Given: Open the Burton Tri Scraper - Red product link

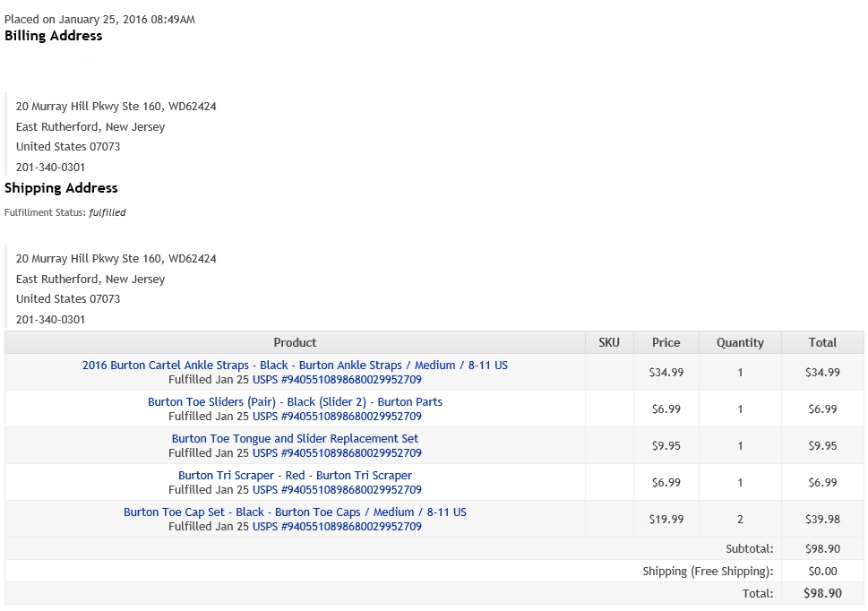Looking at the screenshot, I should point(295,476).
